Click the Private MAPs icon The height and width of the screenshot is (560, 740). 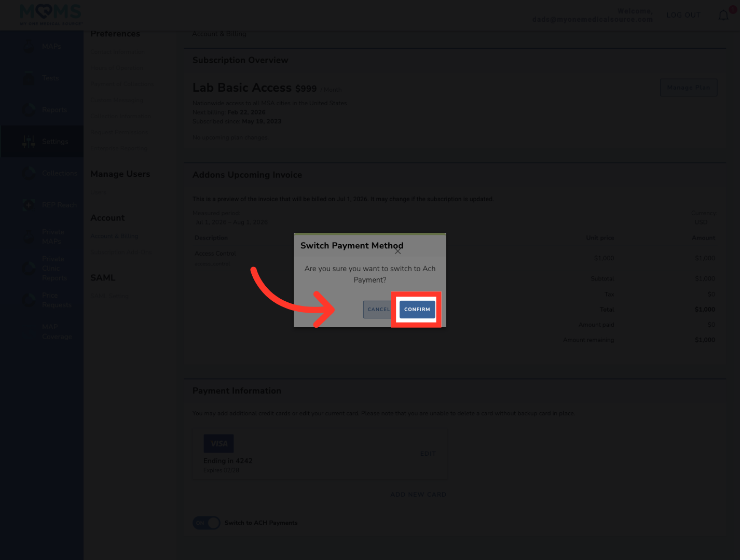click(x=29, y=236)
